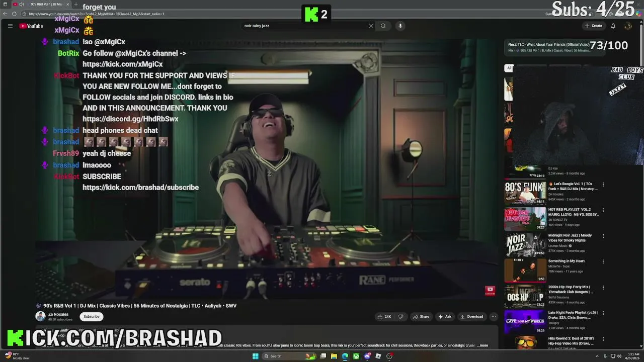This screenshot has height=362, width=644.
Task: Open options for 2000s Hip-Hop Party Mix
Action: pyautogui.click(x=603, y=287)
